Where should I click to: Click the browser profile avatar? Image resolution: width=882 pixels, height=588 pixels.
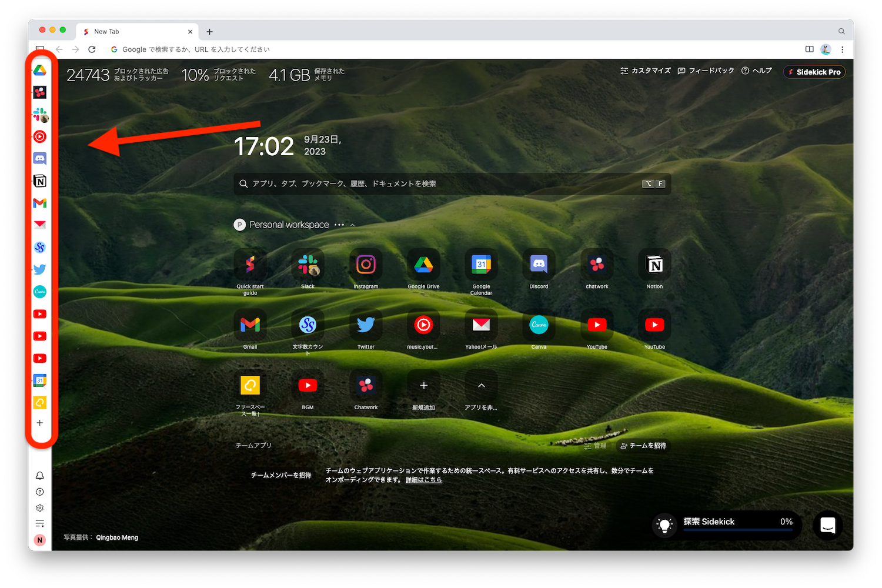[826, 49]
